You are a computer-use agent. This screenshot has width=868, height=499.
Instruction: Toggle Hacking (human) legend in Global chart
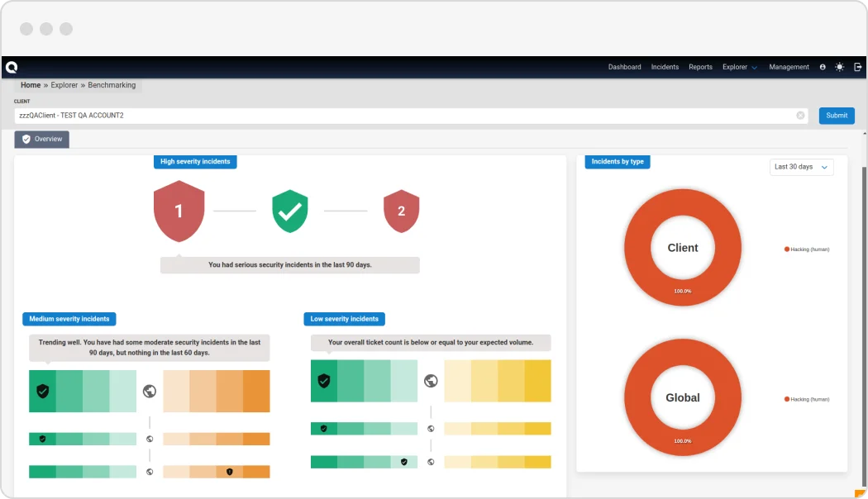tap(806, 399)
